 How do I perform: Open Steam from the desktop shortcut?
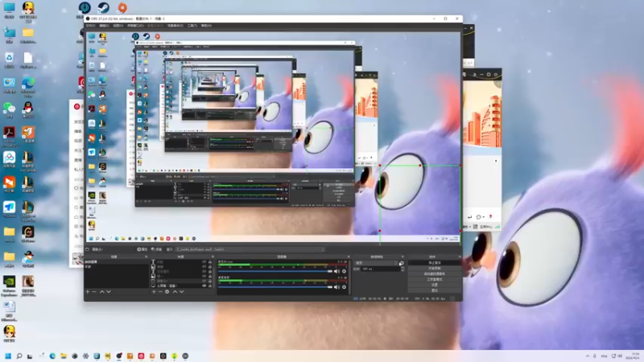(x=104, y=7)
